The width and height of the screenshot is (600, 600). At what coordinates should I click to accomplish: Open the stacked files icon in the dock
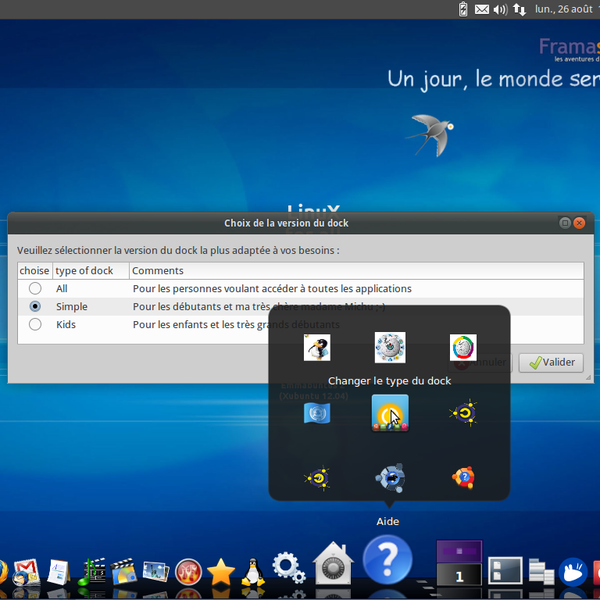tap(541, 571)
